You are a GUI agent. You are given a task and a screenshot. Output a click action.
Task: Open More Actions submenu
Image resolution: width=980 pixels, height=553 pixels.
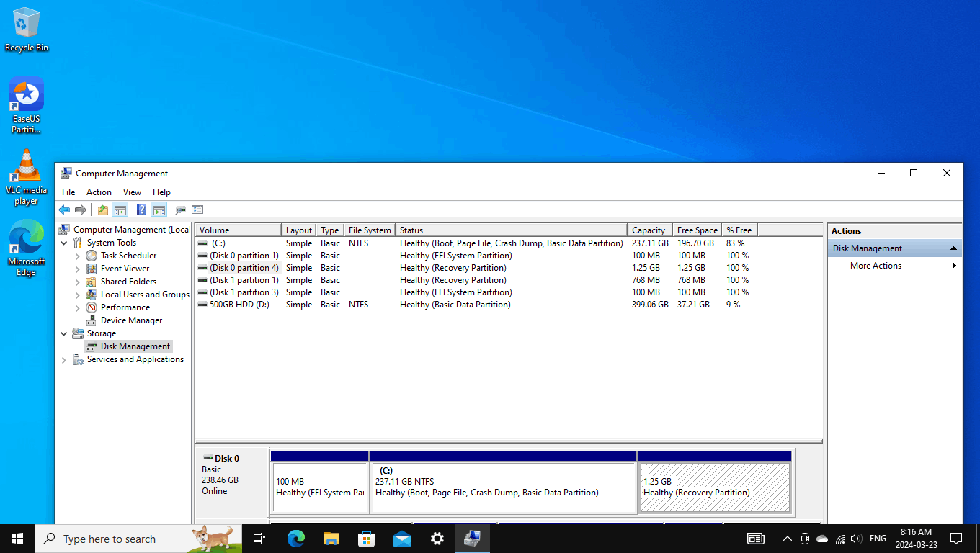[x=876, y=266]
